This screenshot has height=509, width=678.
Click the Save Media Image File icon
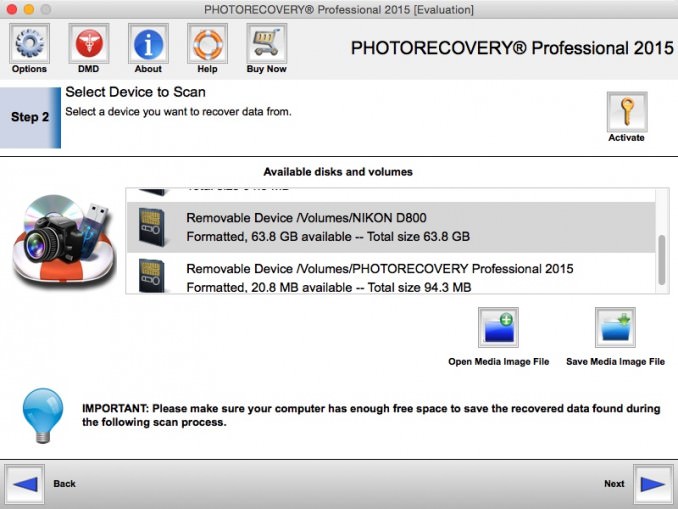(x=615, y=328)
